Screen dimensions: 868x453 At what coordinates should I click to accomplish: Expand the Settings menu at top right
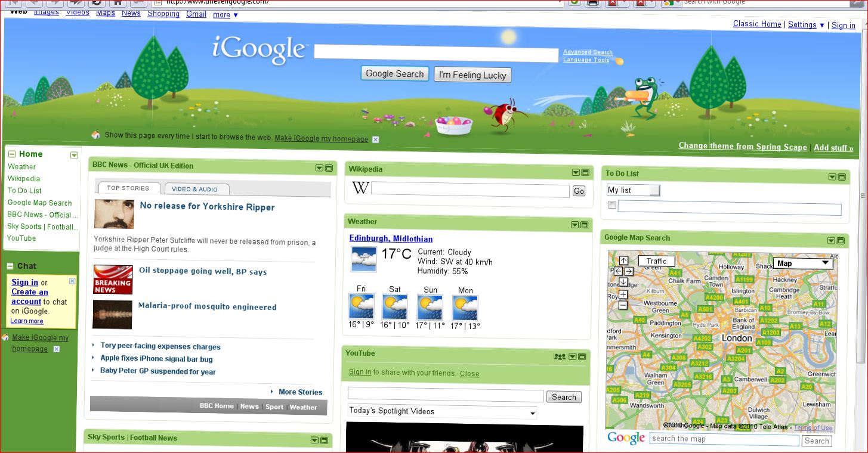806,24
